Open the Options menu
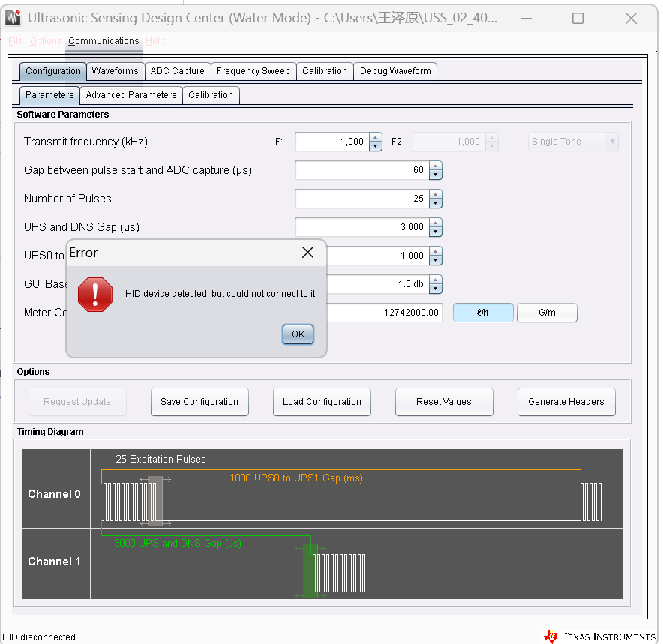Image resolution: width=663 pixels, height=644 pixels. tap(46, 41)
